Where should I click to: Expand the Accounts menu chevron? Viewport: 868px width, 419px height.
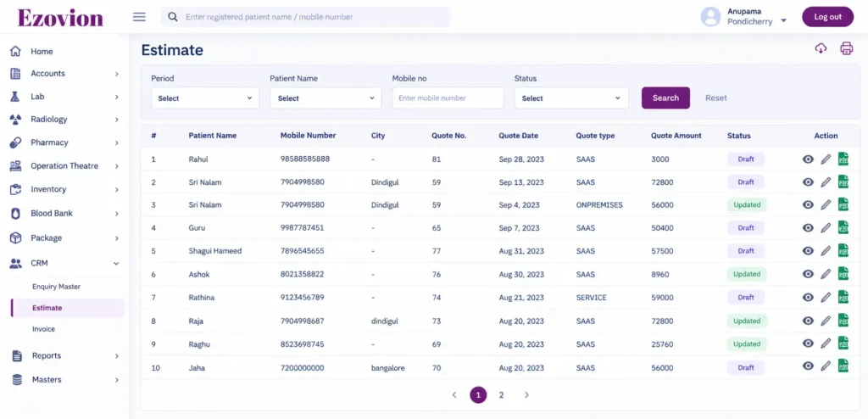pos(117,74)
